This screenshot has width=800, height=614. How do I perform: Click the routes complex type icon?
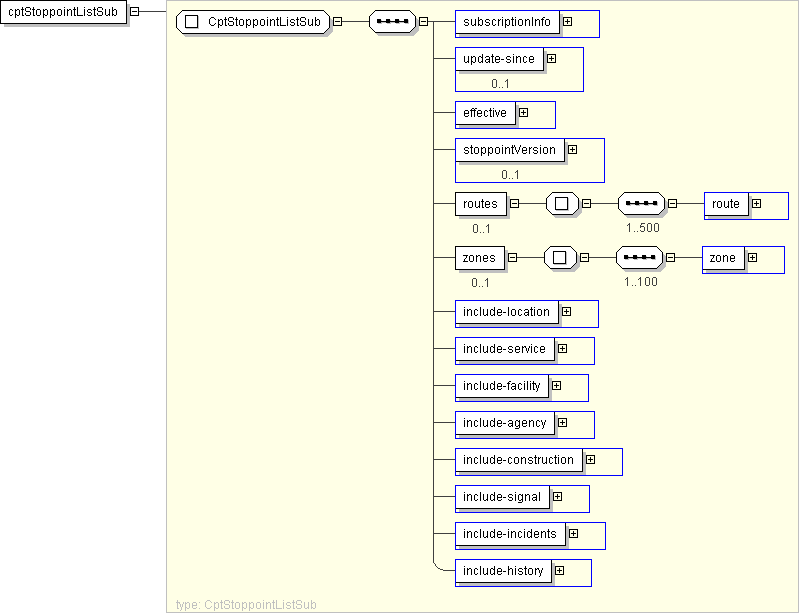[x=562, y=204]
